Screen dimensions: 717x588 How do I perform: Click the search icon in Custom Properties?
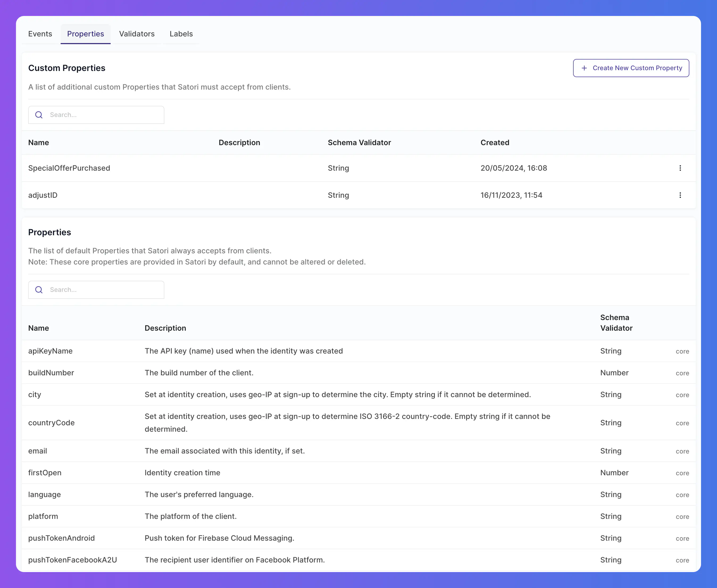coord(39,114)
